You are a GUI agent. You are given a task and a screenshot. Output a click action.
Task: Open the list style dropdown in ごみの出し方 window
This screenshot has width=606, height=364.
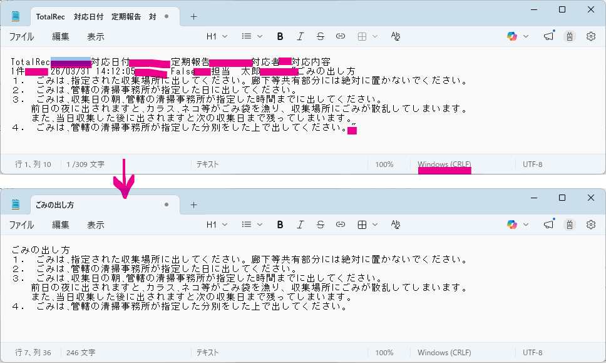[x=252, y=225]
